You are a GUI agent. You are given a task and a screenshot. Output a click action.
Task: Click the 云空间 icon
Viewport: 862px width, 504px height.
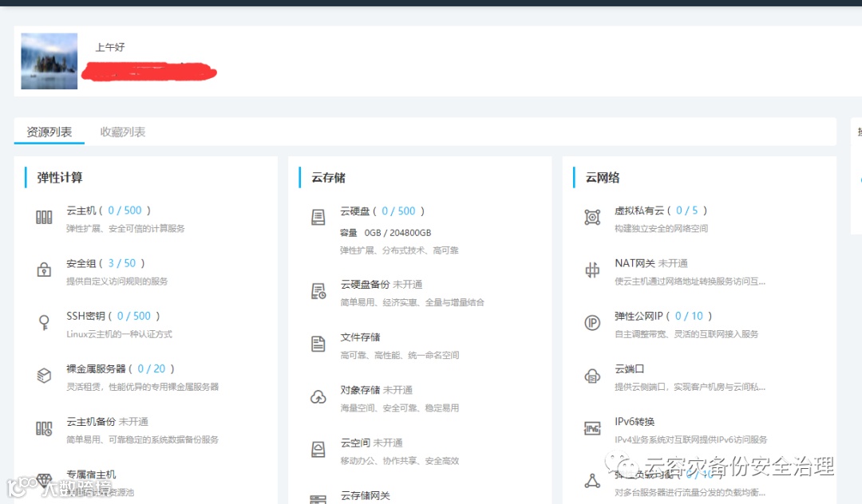(318, 449)
